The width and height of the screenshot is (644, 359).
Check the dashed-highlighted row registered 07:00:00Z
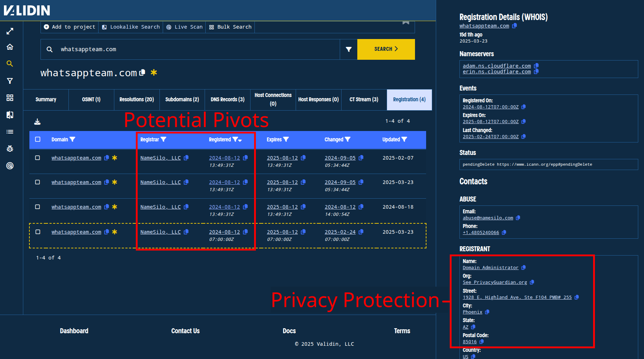[x=38, y=232]
